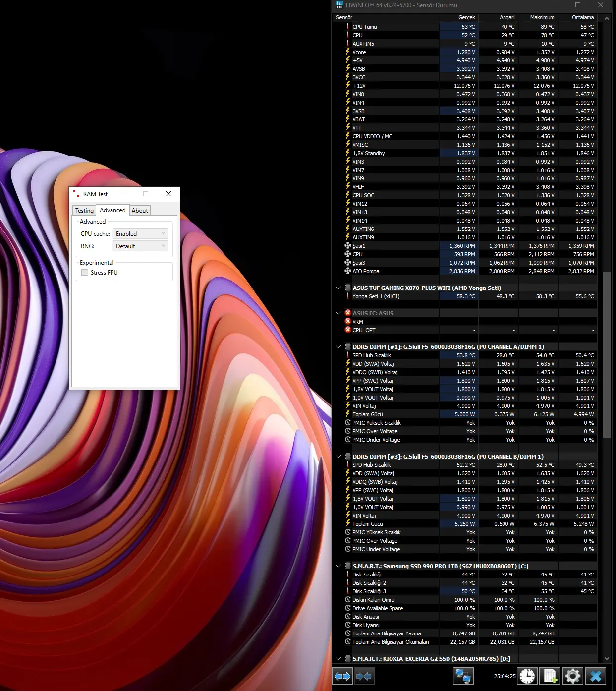Open the CPU cache dropdown
This screenshot has height=691, width=616.
pos(140,234)
